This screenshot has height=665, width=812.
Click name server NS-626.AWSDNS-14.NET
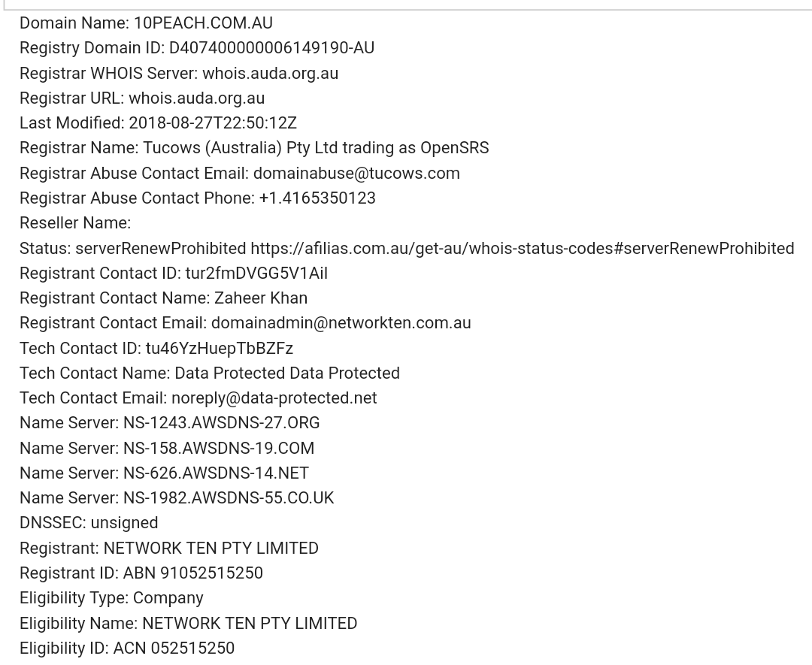click(x=216, y=473)
